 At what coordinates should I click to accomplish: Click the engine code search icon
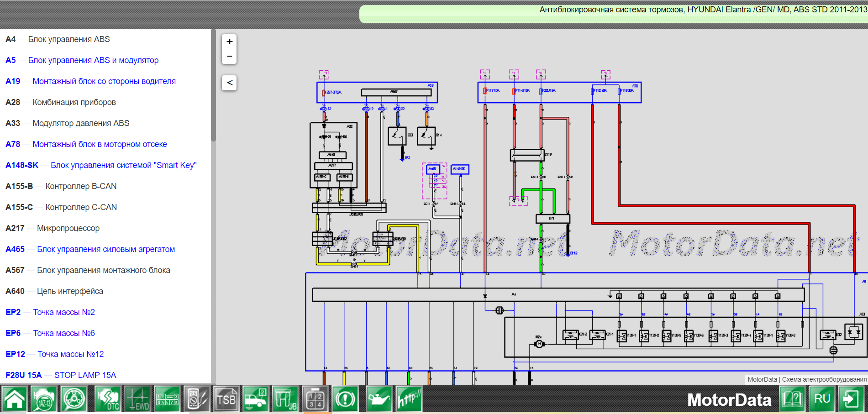[44, 399]
